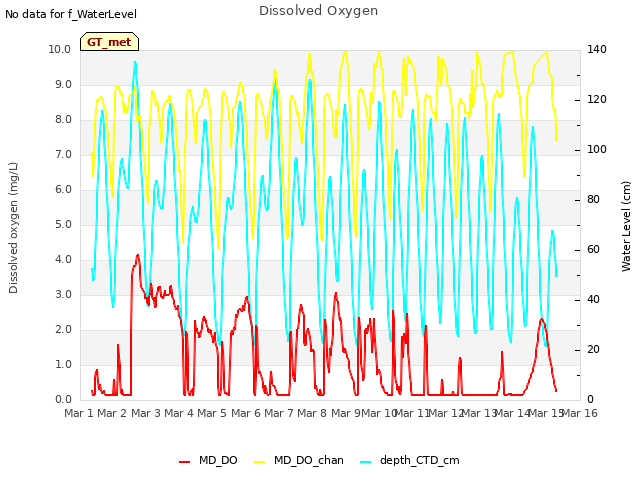The height and width of the screenshot is (480, 640).
Task: Click the Mar 5 date tick label
Action: [x=212, y=413]
